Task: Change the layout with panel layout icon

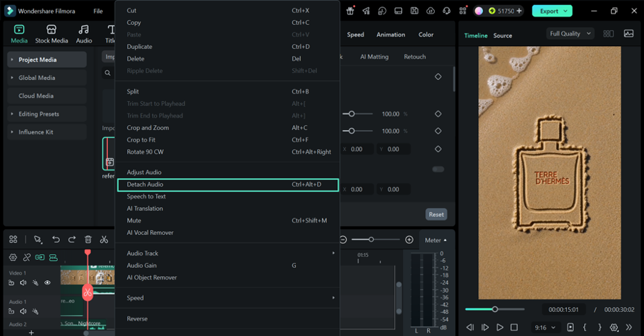Action: (x=398, y=11)
